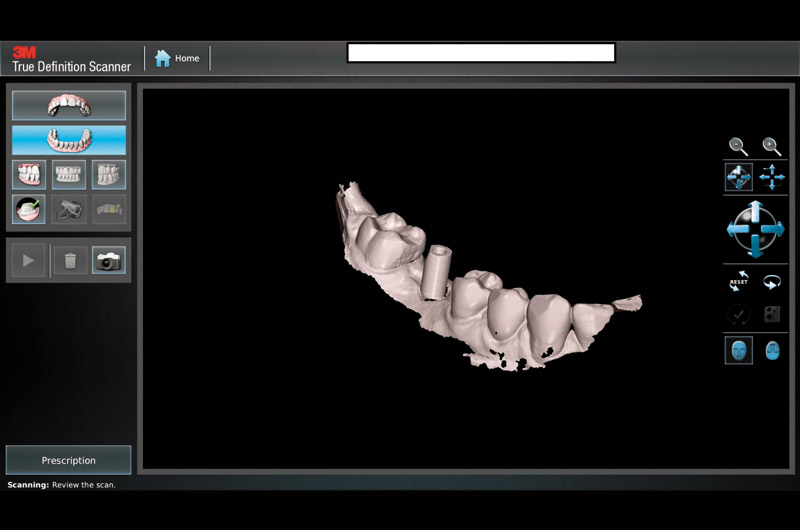Choose the front-view white bite model icon
The height and width of the screenshot is (530, 800).
click(x=68, y=174)
